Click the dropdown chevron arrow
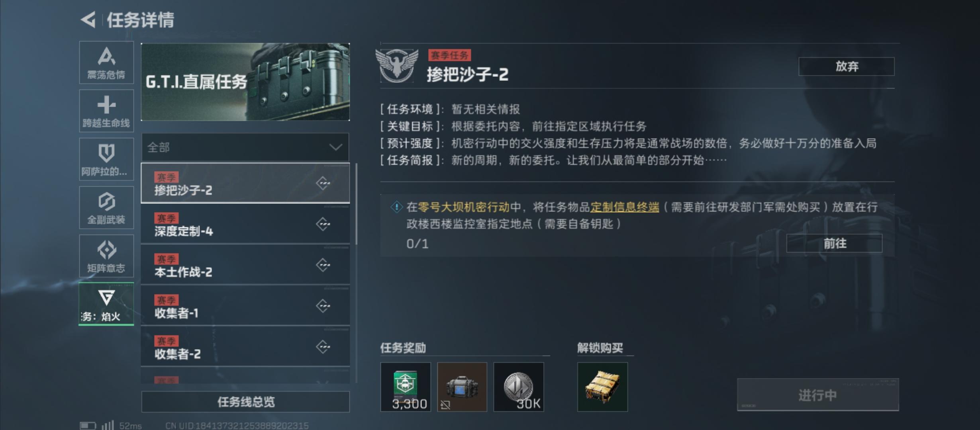980x430 pixels. (x=335, y=147)
